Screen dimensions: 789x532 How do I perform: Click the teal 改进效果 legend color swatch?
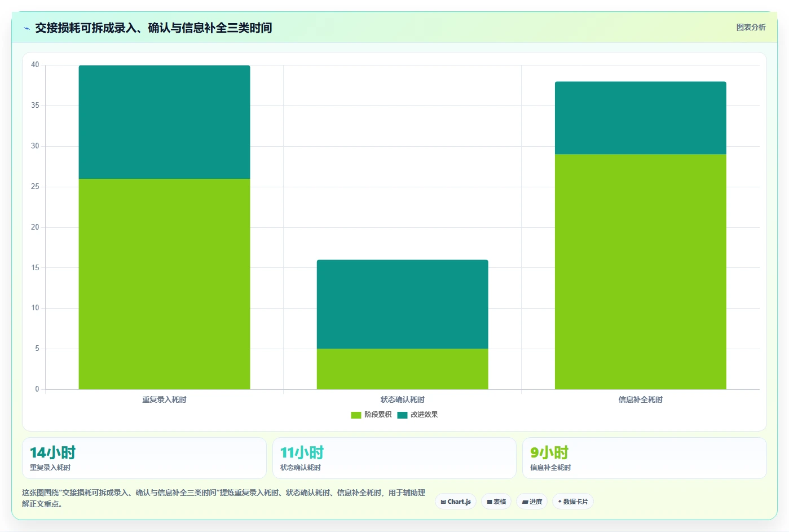pos(402,415)
